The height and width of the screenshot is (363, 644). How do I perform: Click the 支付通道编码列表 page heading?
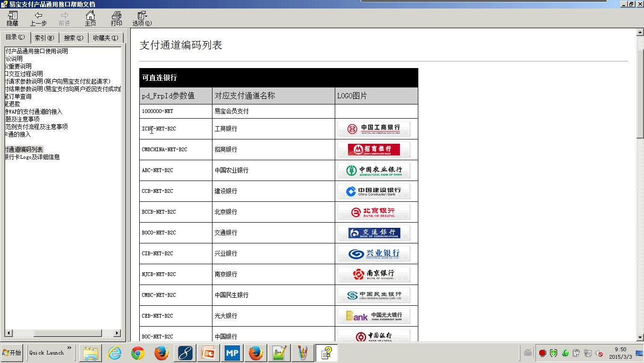click(x=181, y=45)
